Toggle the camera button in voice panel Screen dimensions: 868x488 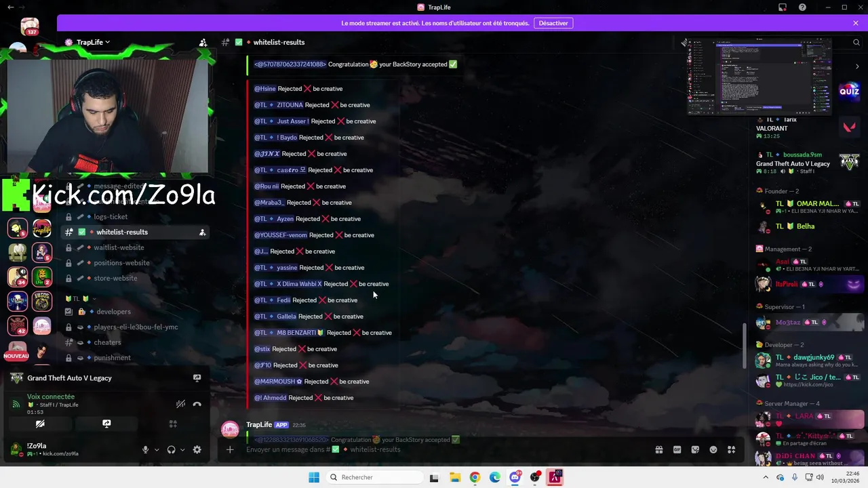tap(40, 424)
